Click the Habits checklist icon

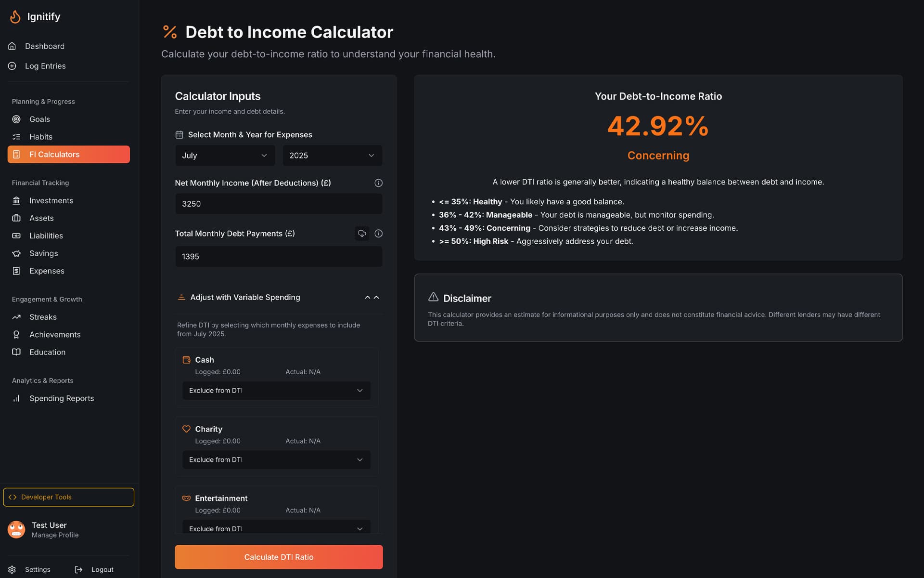(16, 137)
